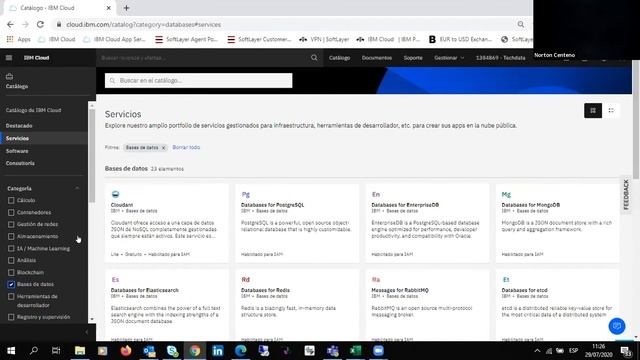The height and width of the screenshot is (360, 640).
Task: Select Destacado in the sidebar
Action: click(19, 126)
